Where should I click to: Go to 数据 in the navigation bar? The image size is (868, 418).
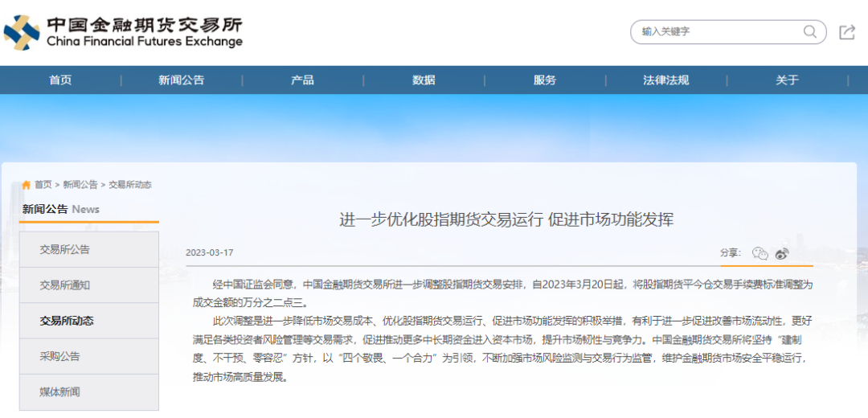point(424,80)
